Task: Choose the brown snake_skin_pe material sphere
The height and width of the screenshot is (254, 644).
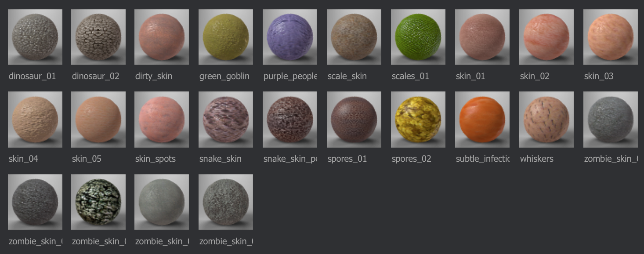Action: (x=290, y=120)
